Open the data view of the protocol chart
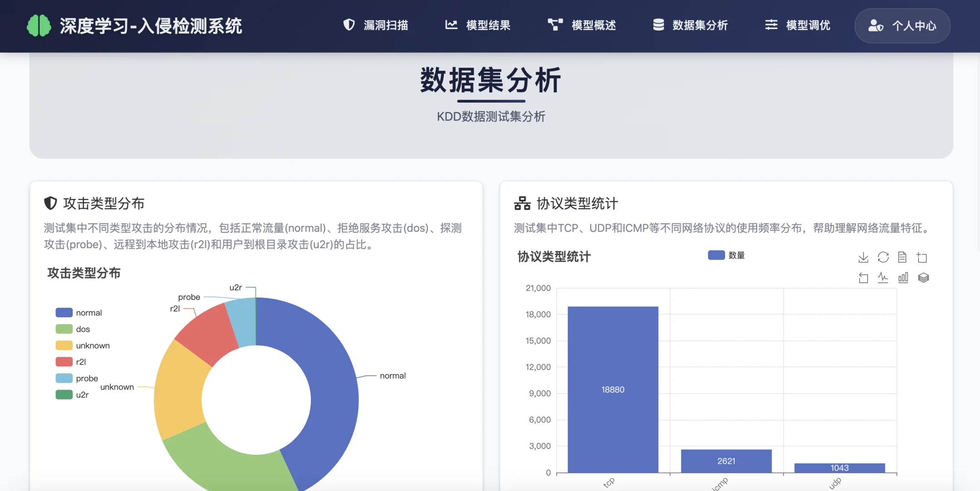 [903, 257]
